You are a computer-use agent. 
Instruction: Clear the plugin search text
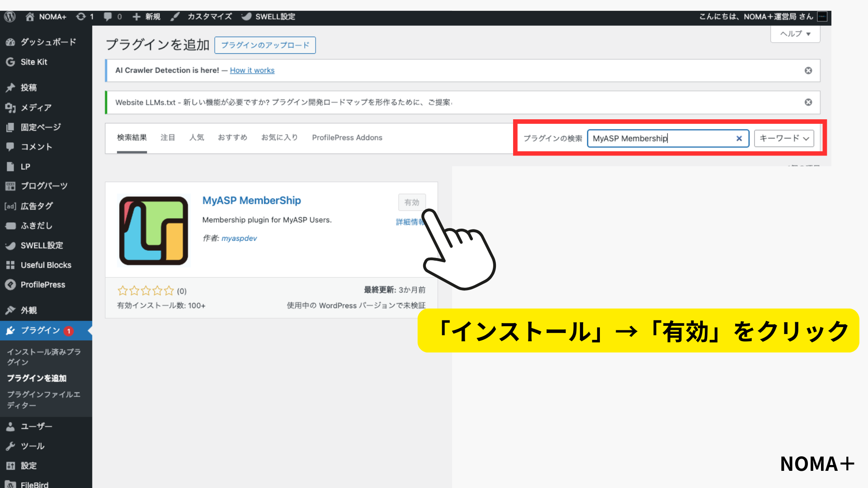(x=739, y=139)
